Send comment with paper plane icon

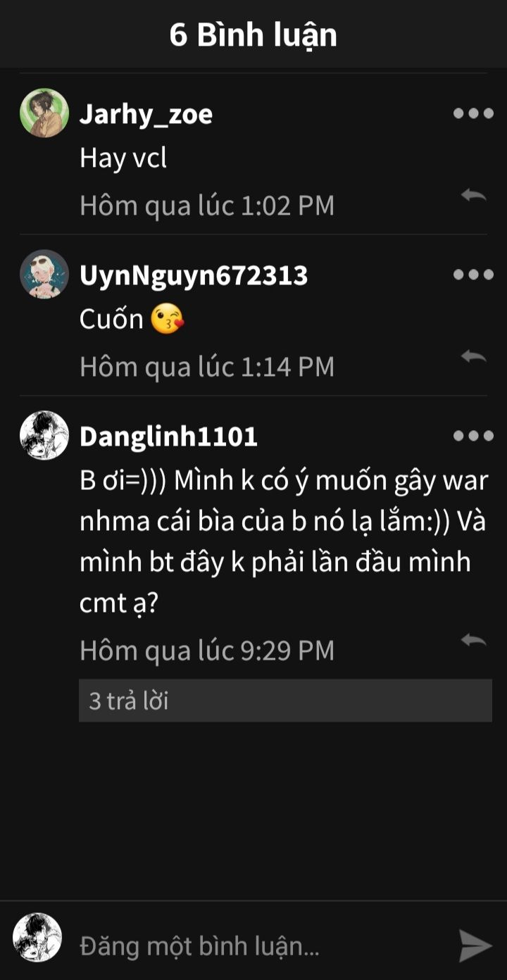pos(475,946)
